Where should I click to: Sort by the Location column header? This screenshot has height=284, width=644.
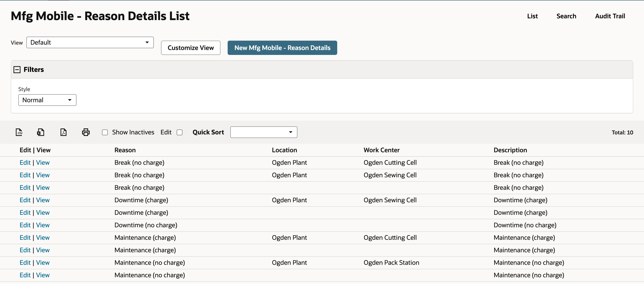(284, 150)
